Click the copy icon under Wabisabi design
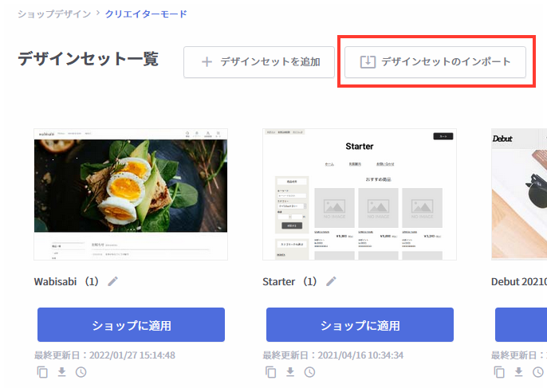 pyautogui.click(x=42, y=372)
